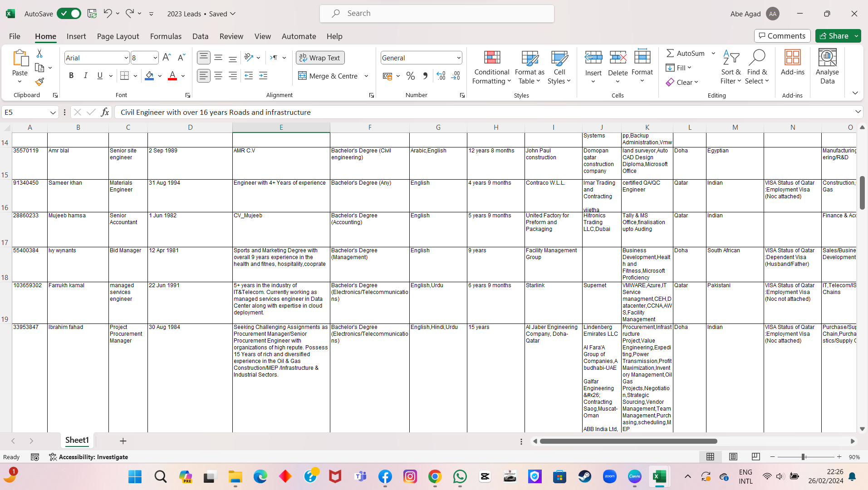
Task: Open the Name Box dropdown arrow
Action: (x=53, y=113)
